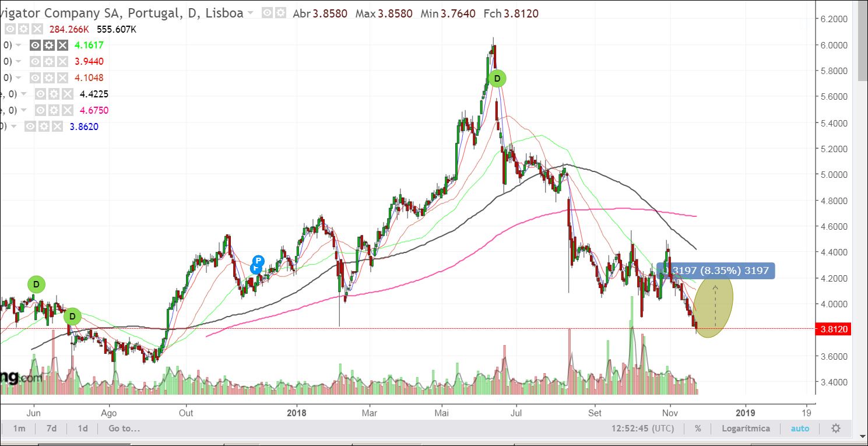This screenshot has width=868, height=446.
Task: Expand the 3.9440 indicator dropdown arrow
Action: [19, 61]
